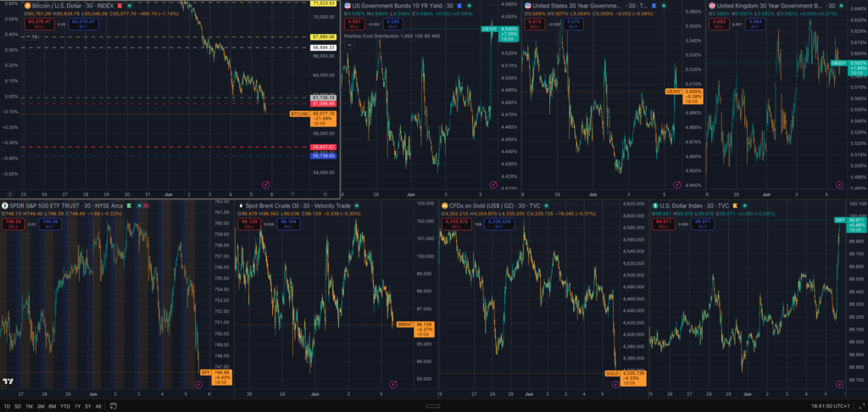Click SELL 96.129 on Brent Crude chart

249,224
